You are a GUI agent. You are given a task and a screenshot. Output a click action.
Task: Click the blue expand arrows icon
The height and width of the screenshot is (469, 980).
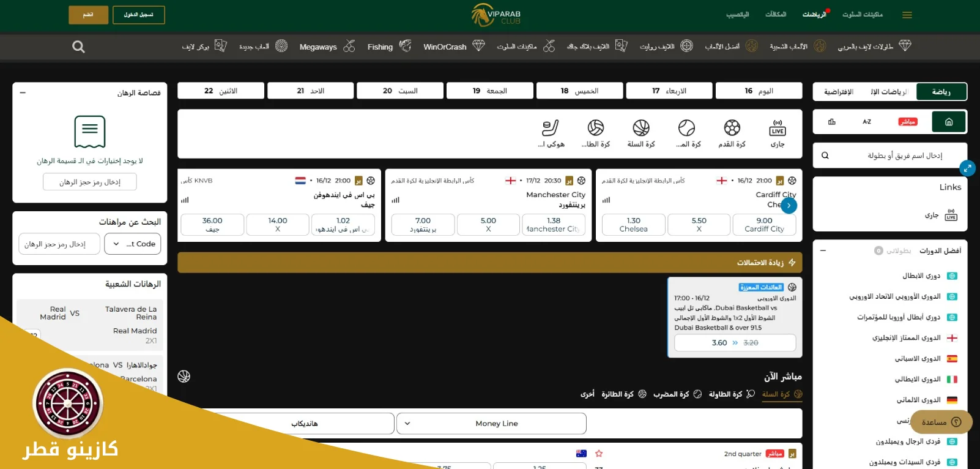coord(967,168)
